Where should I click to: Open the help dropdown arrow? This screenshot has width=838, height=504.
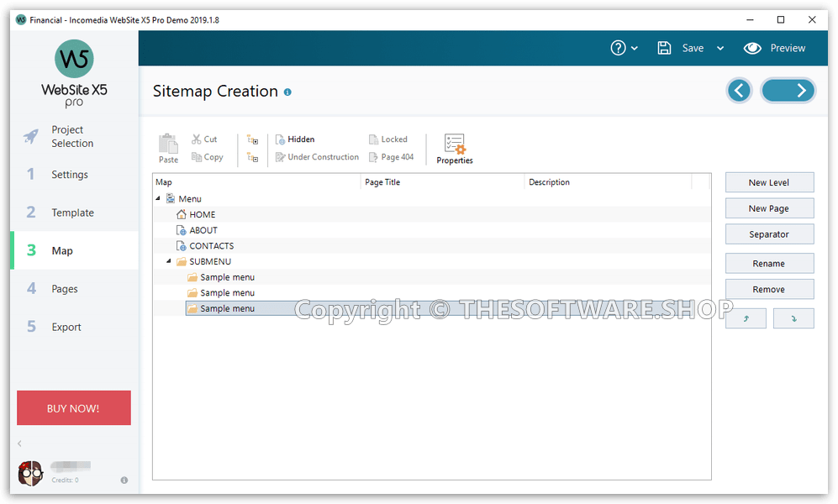pos(635,48)
